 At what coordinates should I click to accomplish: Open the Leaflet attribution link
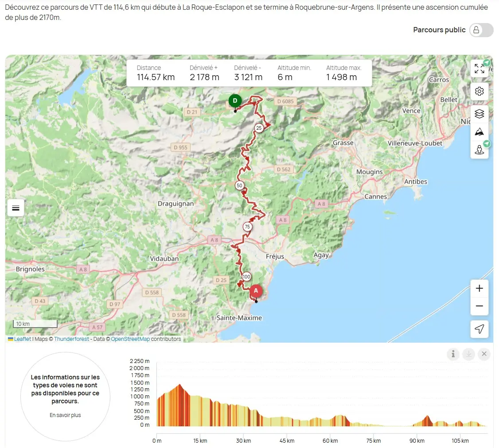pyautogui.click(x=22, y=339)
